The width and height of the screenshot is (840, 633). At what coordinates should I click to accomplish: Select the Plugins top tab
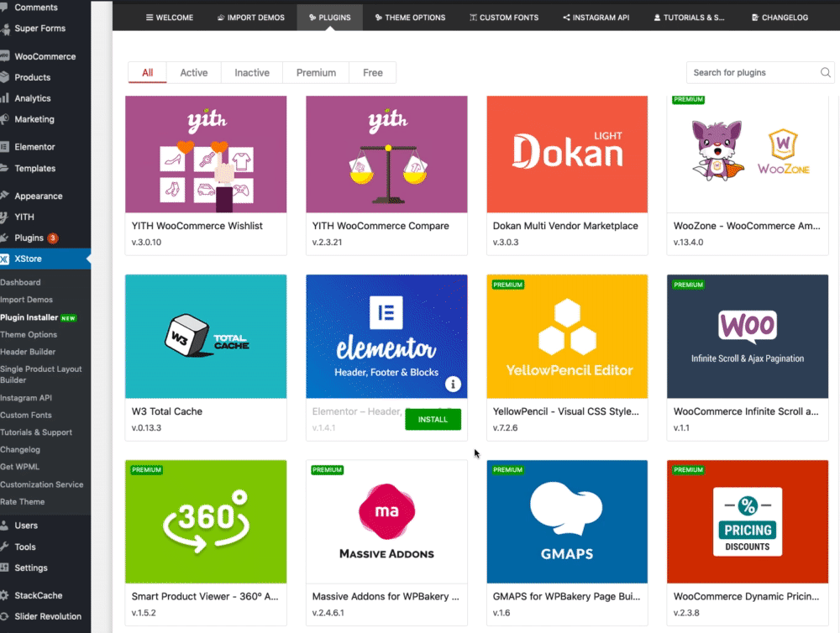[329, 18]
